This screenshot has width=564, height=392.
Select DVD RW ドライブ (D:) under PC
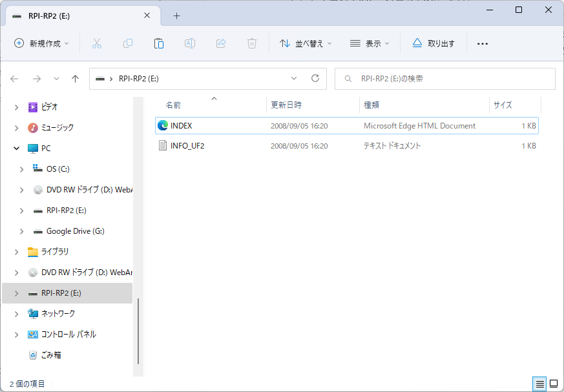point(89,189)
